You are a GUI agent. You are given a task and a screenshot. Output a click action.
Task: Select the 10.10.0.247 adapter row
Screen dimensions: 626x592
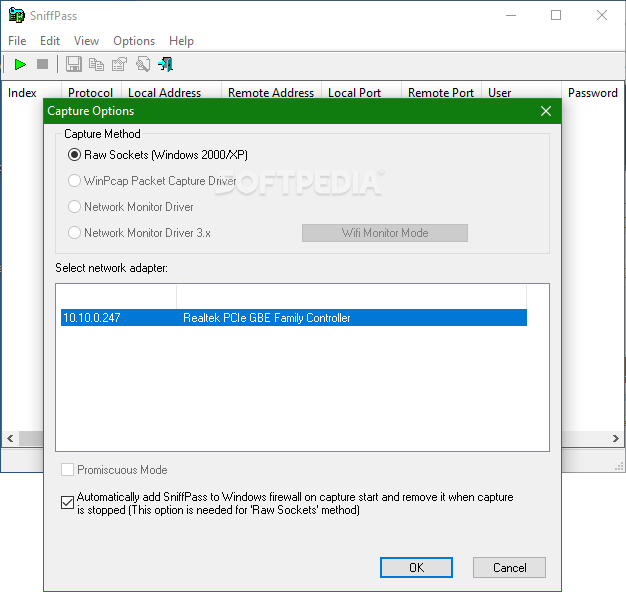point(294,317)
